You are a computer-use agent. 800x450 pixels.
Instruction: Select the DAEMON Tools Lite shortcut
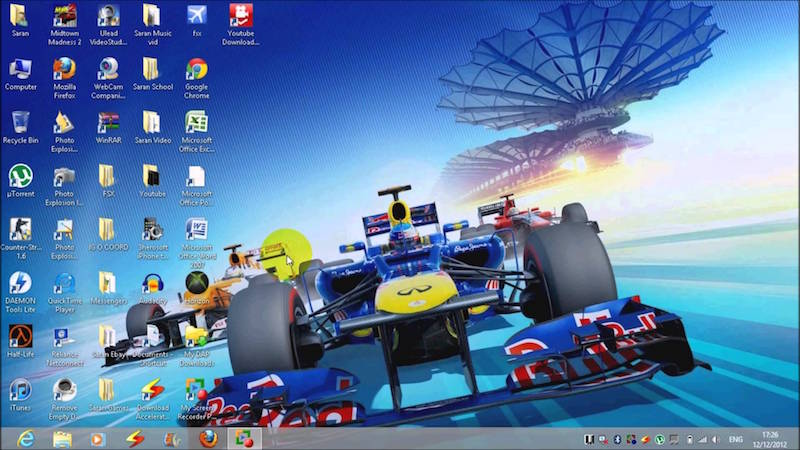[20, 292]
